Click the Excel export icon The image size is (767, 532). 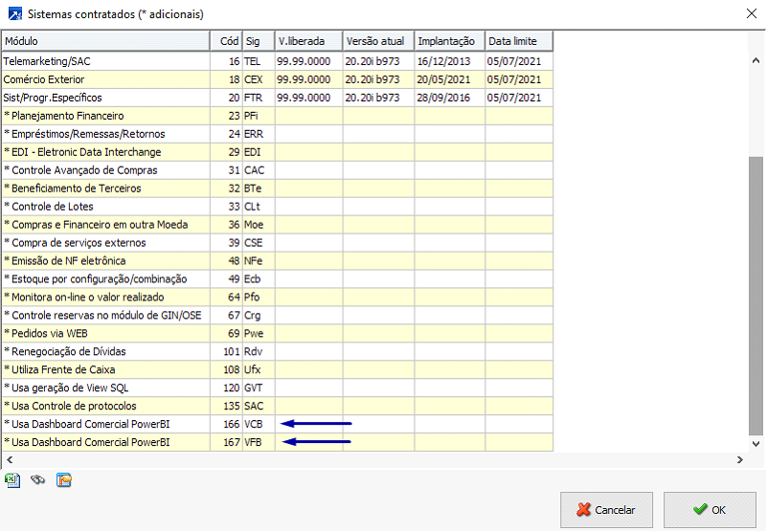12,480
